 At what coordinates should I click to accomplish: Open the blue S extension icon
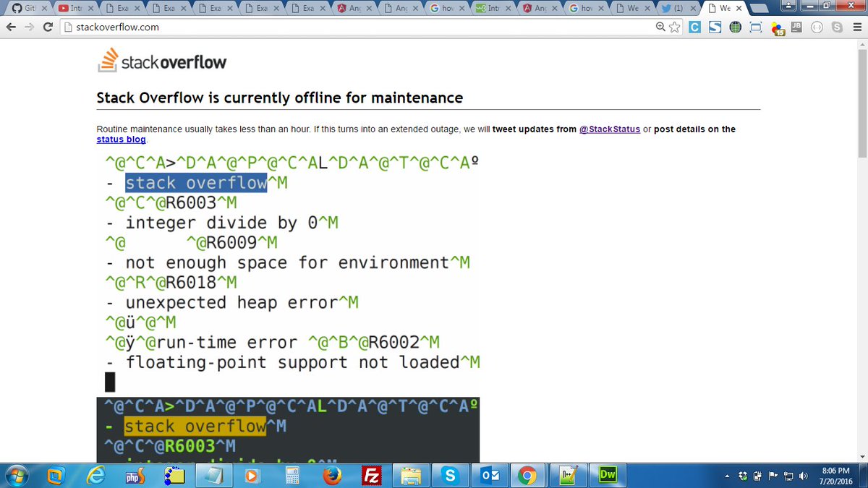point(715,27)
